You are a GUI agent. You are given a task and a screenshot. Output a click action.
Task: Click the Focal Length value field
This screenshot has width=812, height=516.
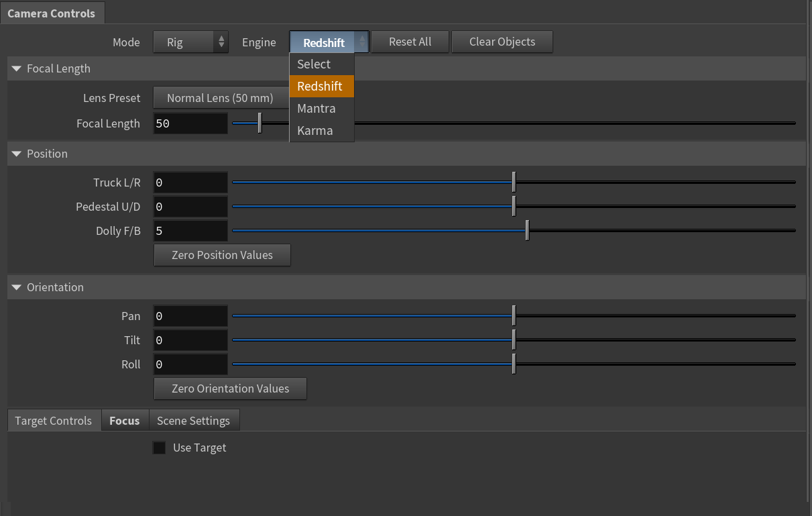tap(190, 123)
